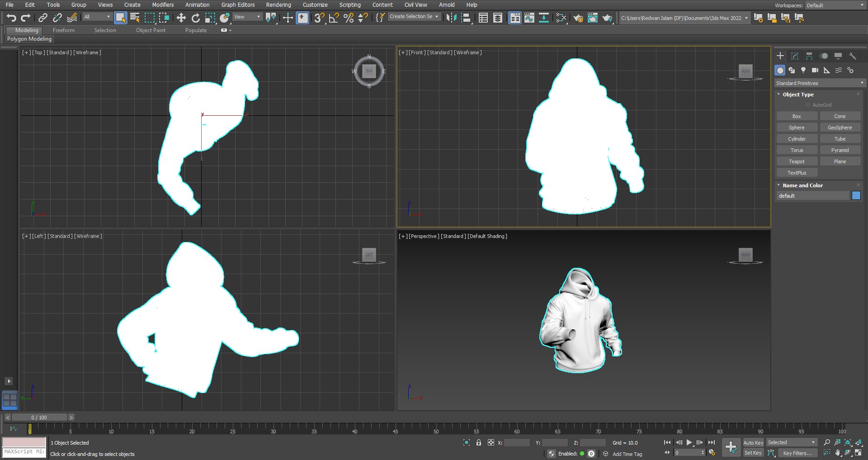Open the Display panel
The height and width of the screenshot is (460, 868).
(x=838, y=56)
